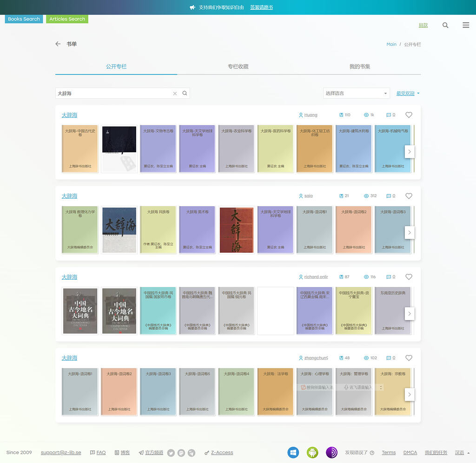Viewport: 476px width, 463px height.
Task: Click the back arrow beside 书单
Action: tap(58, 44)
